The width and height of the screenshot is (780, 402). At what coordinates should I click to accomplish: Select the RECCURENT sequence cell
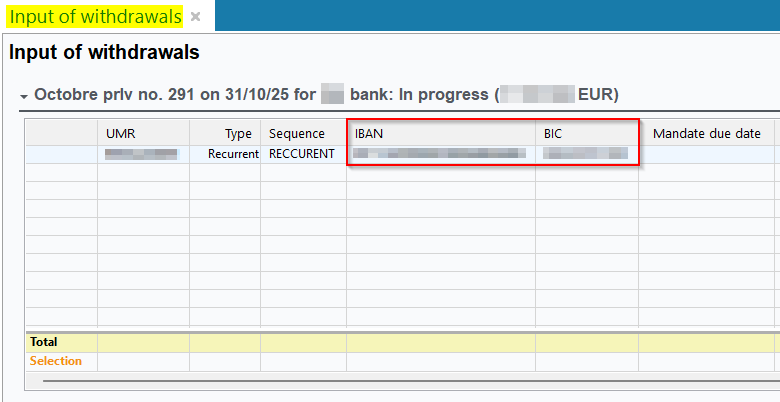pyautogui.click(x=302, y=154)
